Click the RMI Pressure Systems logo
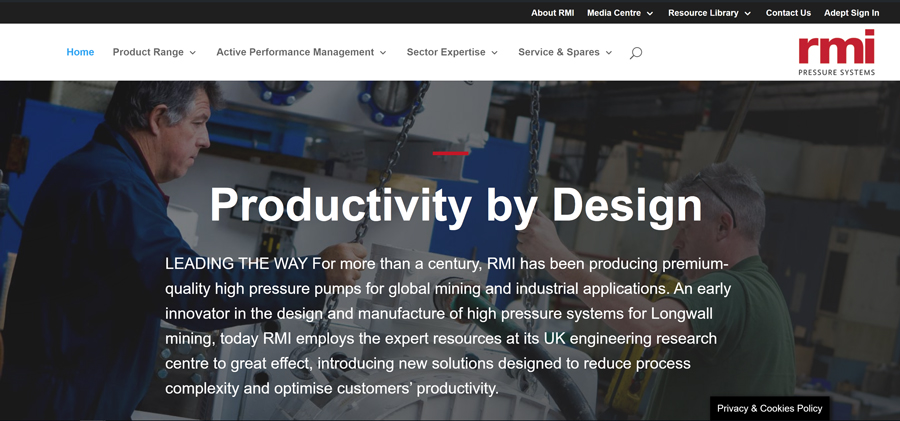This screenshot has height=421, width=900. pos(837,52)
